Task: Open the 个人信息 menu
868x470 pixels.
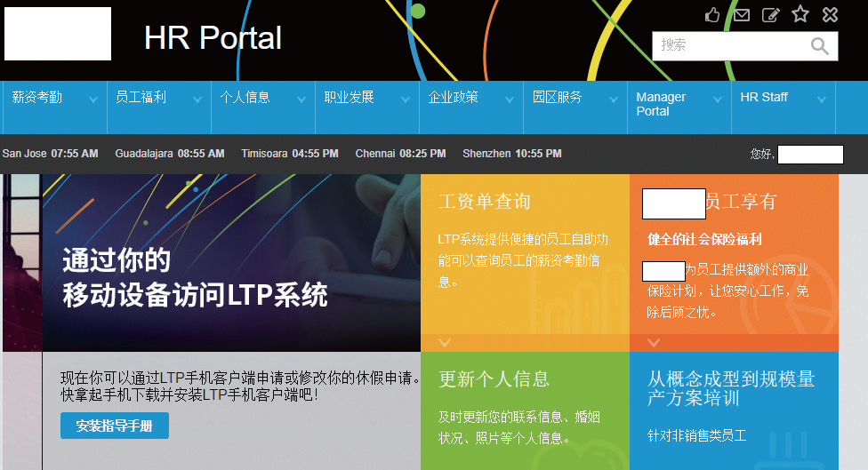Action: (x=245, y=98)
